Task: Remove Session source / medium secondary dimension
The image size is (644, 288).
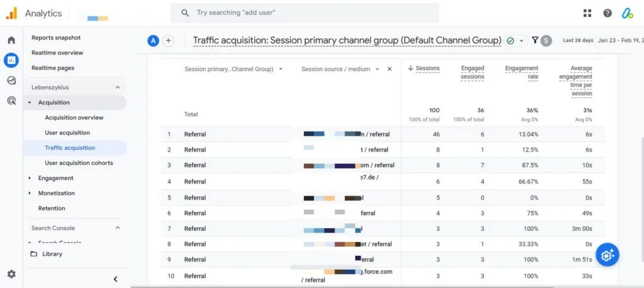Action: [389, 69]
